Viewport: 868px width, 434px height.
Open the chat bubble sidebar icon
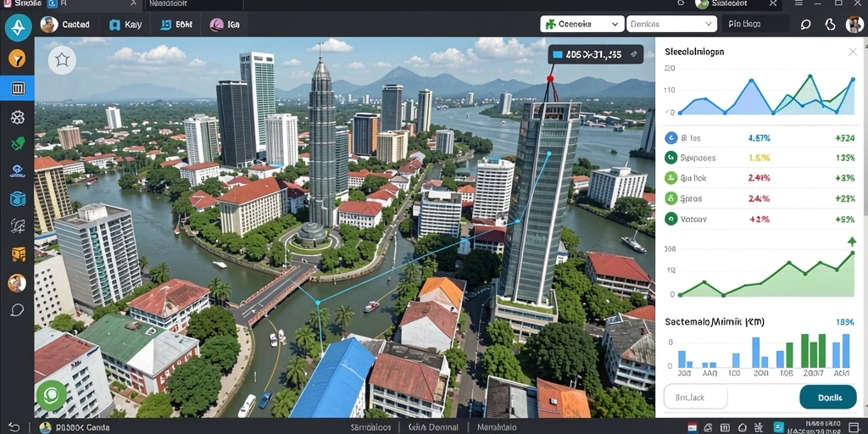coord(17,310)
